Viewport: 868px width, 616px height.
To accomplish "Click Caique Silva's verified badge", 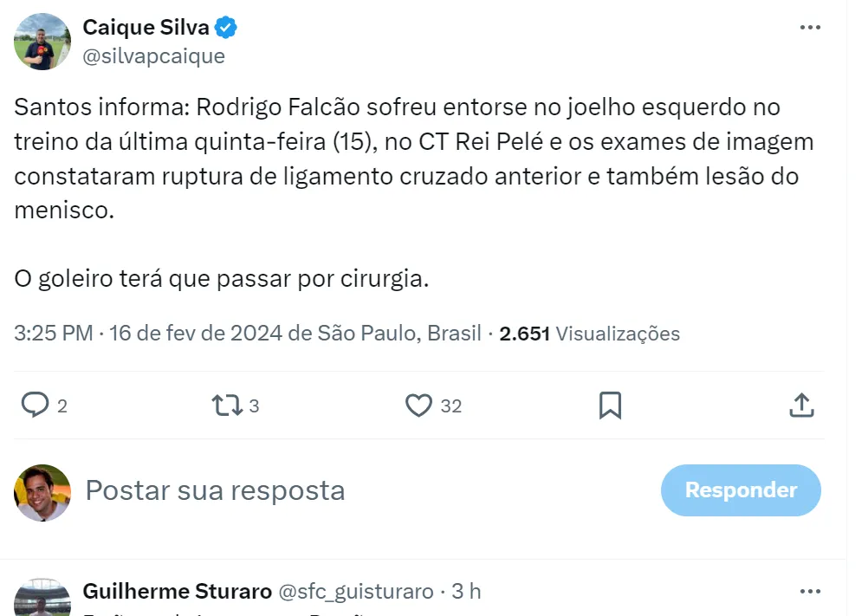I will click(x=226, y=28).
